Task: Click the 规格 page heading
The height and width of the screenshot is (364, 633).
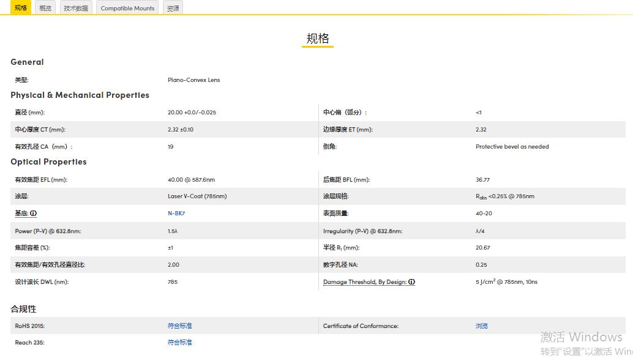Action: (x=317, y=39)
